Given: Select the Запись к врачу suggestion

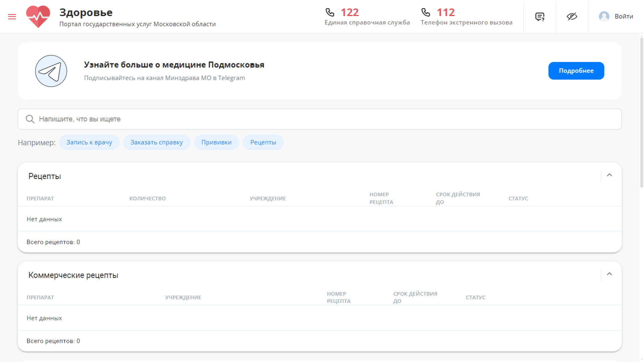Looking at the screenshot, I should click(x=89, y=142).
